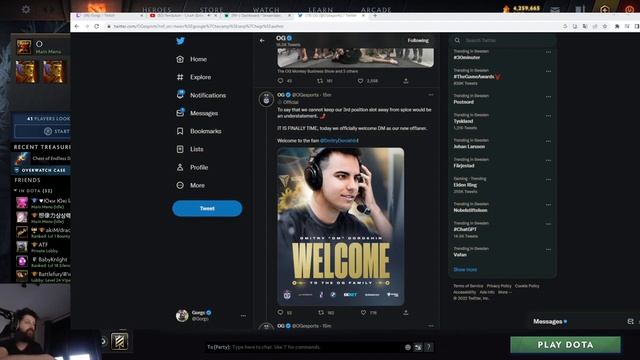Open STORE tab in Dota menu
Viewport: 640px width, 360px height.
click(x=211, y=9)
